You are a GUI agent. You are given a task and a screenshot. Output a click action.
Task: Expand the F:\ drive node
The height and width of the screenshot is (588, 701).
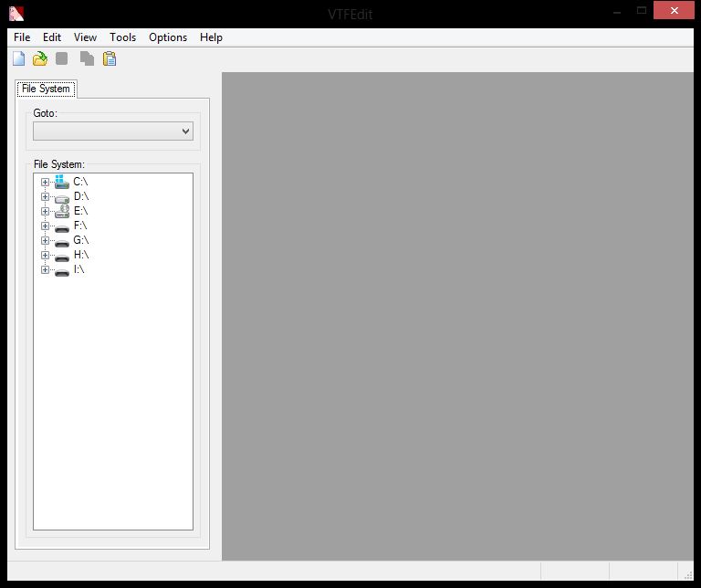pos(45,226)
